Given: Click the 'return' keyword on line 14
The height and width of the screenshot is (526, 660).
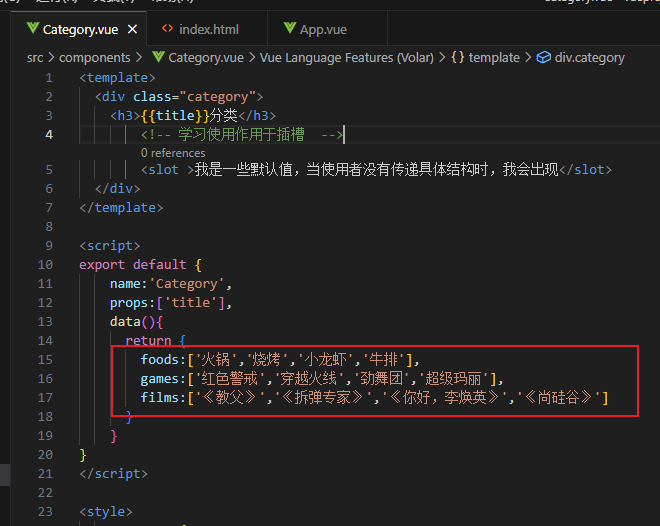Looking at the screenshot, I should [148, 340].
